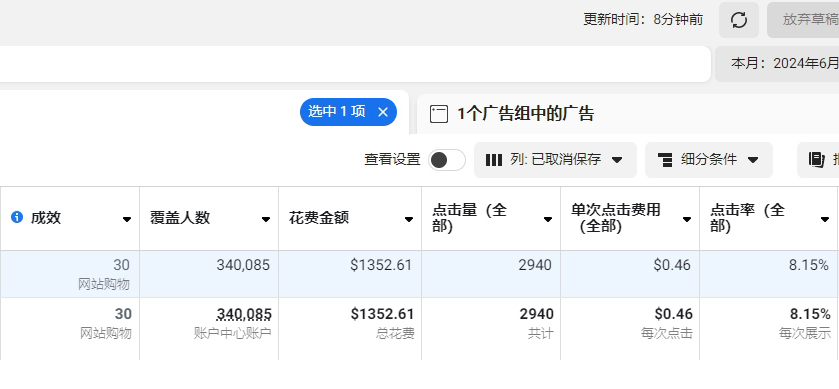
Task: Open the 花费金额 column menu arrow
Action: click(x=409, y=219)
